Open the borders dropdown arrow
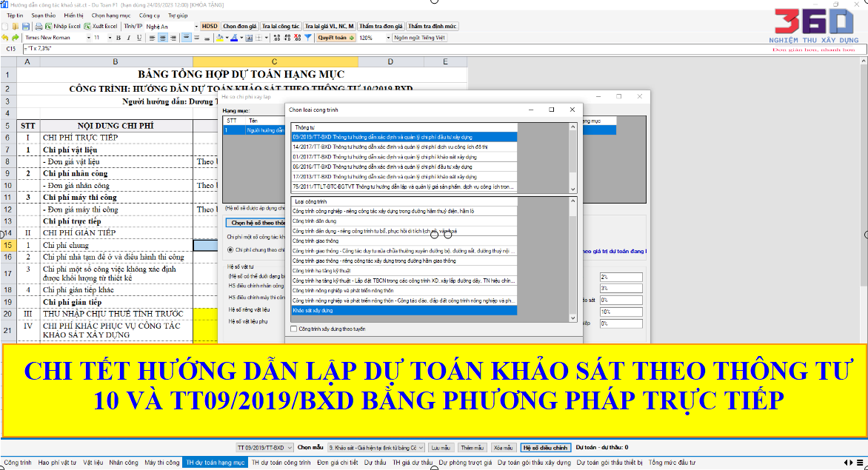868x470 pixels. tap(267, 38)
